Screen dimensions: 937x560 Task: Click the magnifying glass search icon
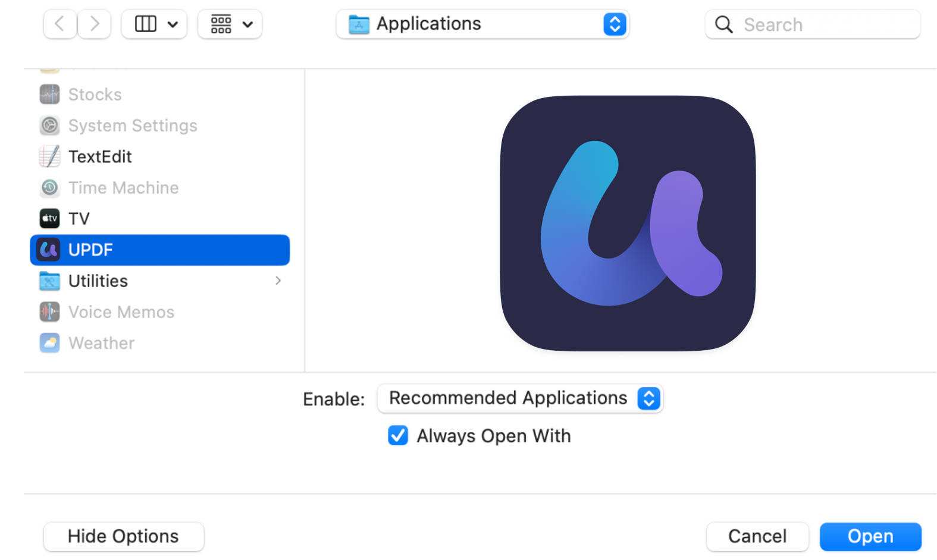(x=723, y=24)
